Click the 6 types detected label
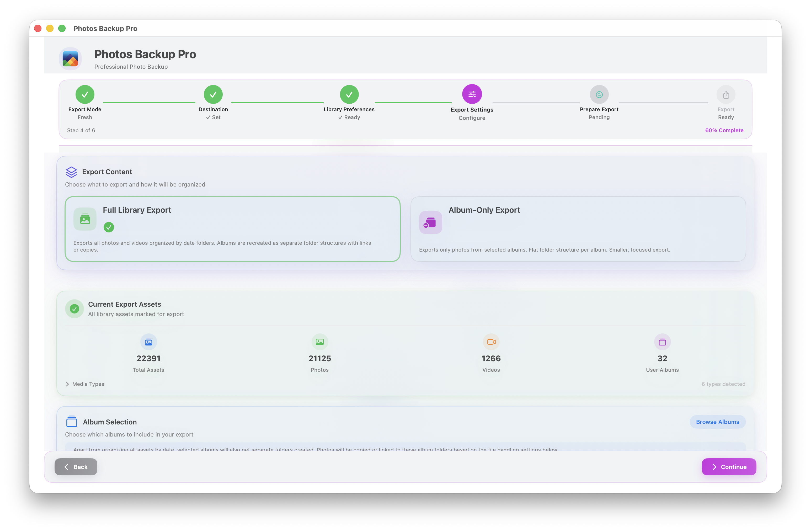The width and height of the screenshot is (811, 532). coord(723,384)
